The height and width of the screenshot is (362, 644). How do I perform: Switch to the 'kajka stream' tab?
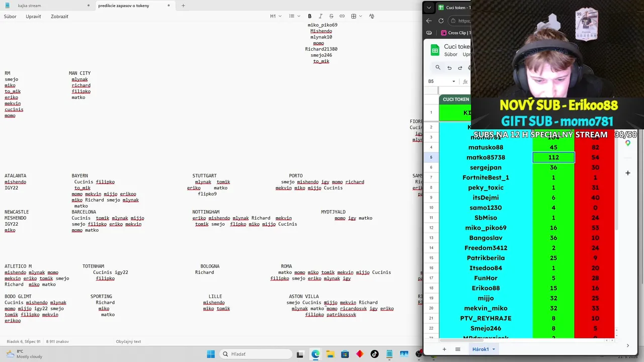point(29,6)
